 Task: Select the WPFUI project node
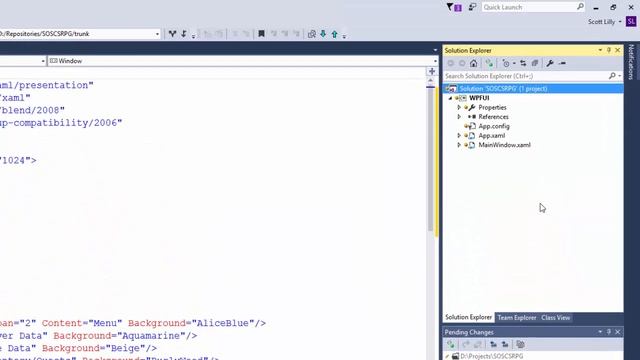click(479, 98)
